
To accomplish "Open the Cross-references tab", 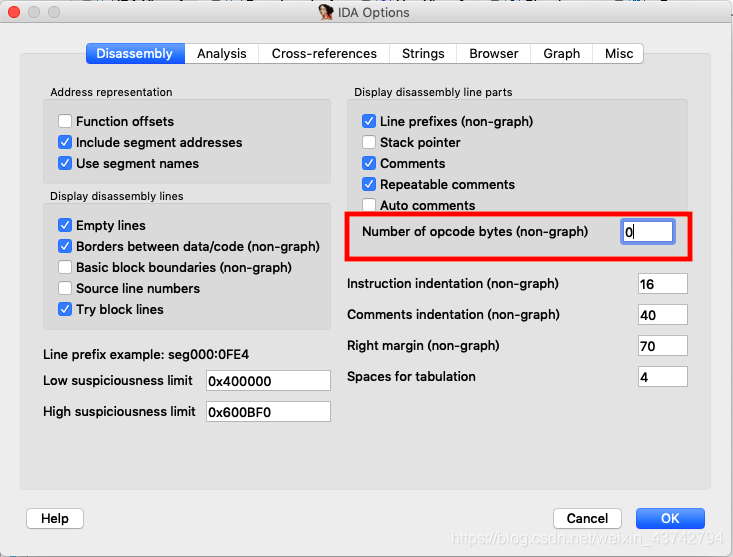I will (324, 54).
